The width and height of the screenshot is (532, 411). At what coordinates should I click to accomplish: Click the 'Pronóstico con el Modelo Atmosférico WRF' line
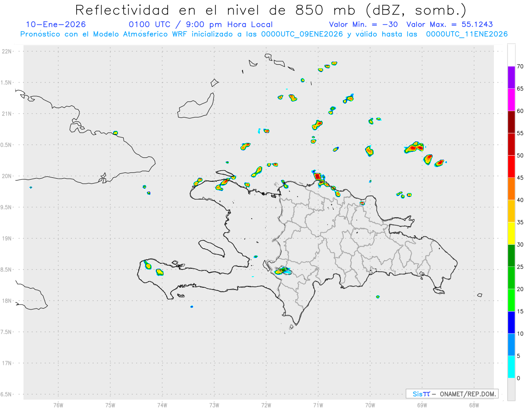(264, 34)
